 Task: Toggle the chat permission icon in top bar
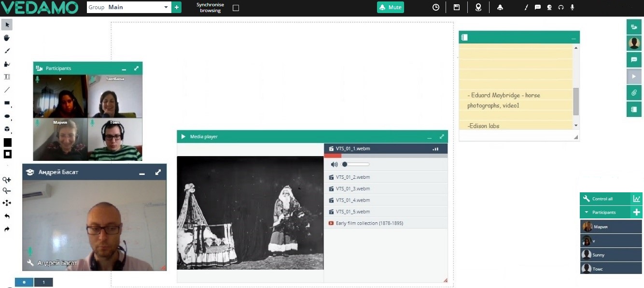(x=538, y=7)
